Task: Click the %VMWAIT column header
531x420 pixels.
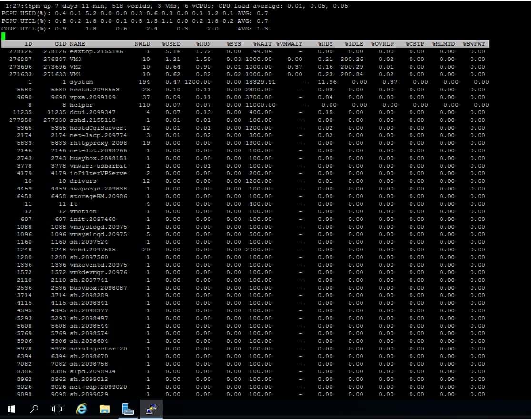Action: click(x=289, y=44)
